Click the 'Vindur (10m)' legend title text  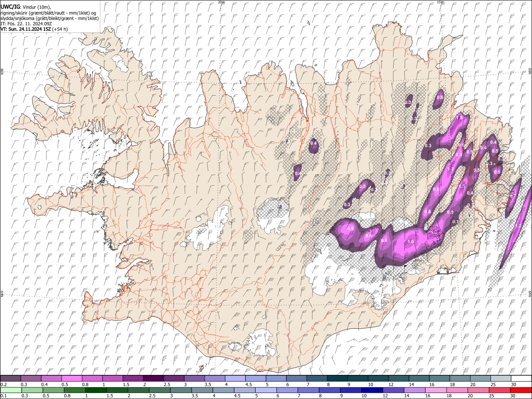(x=36, y=7)
